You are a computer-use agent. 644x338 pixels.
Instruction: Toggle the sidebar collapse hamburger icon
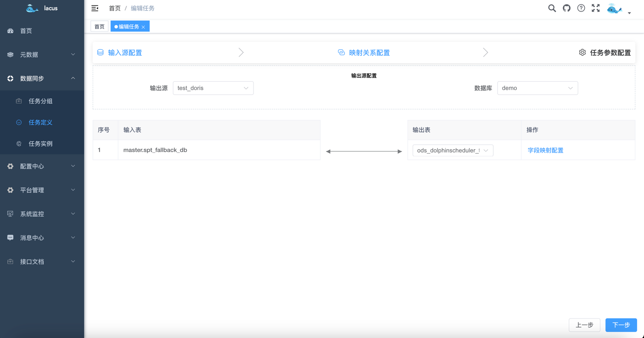click(95, 8)
